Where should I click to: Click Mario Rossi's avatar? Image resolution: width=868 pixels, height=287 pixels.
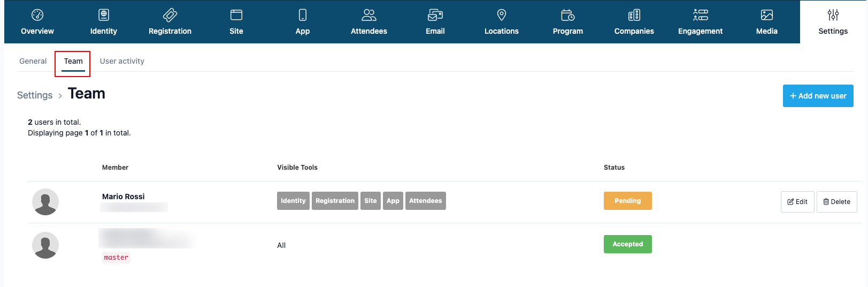[45, 202]
